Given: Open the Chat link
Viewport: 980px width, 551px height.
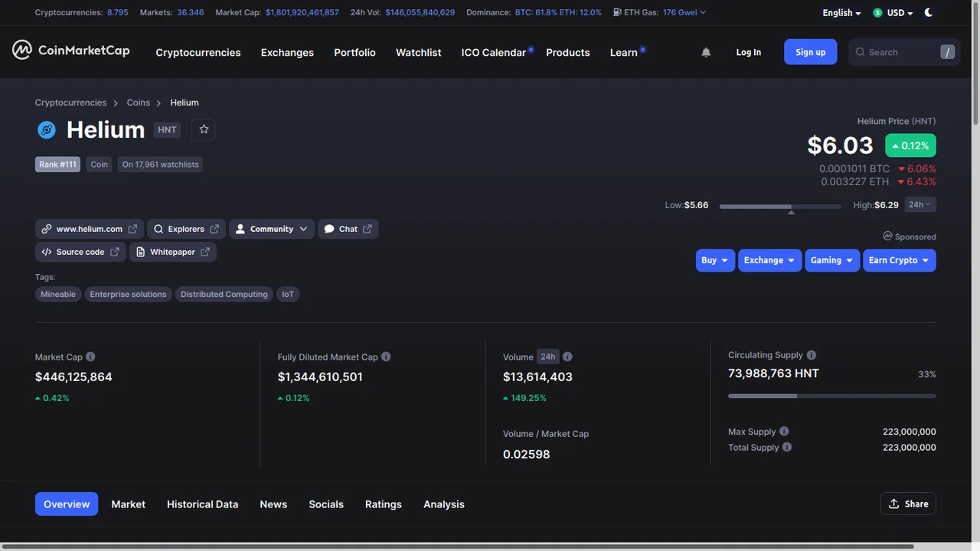Looking at the screenshot, I should click(348, 229).
